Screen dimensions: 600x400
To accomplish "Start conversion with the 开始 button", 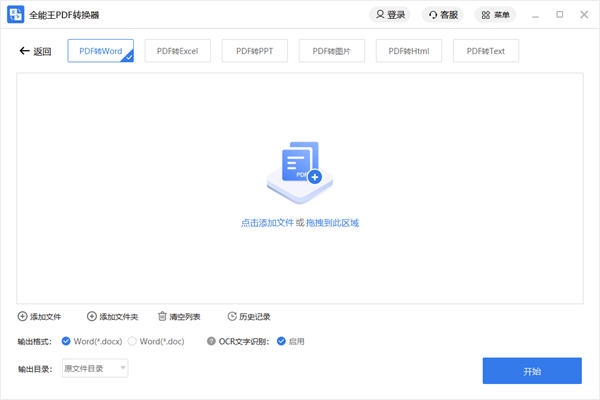I will coord(532,371).
